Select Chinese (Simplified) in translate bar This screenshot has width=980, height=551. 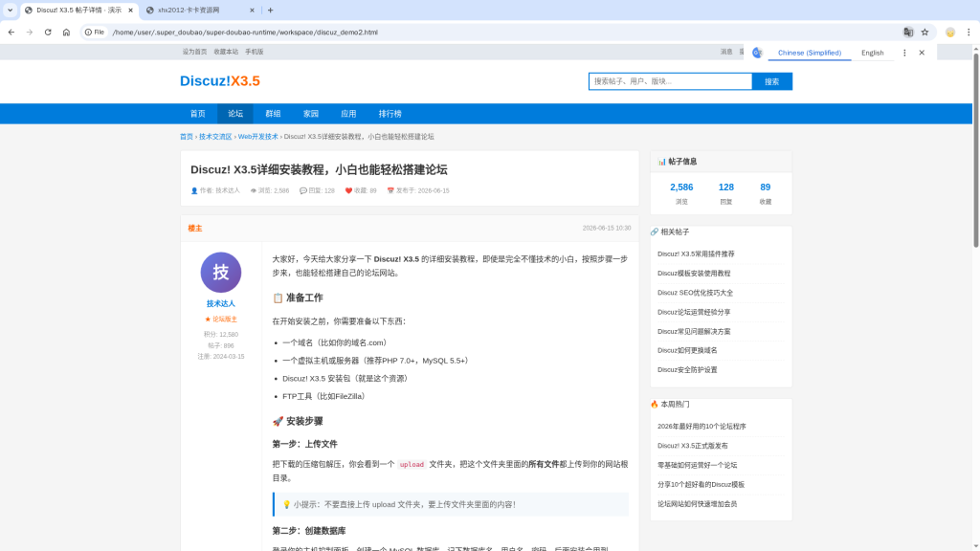pyautogui.click(x=810, y=54)
